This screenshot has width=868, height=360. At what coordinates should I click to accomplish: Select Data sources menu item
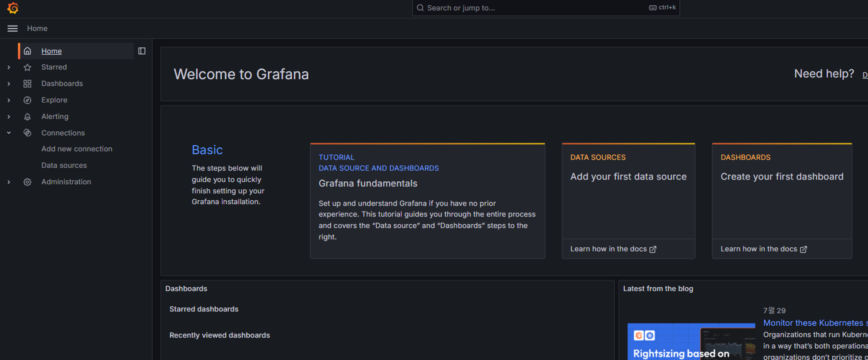tap(64, 165)
